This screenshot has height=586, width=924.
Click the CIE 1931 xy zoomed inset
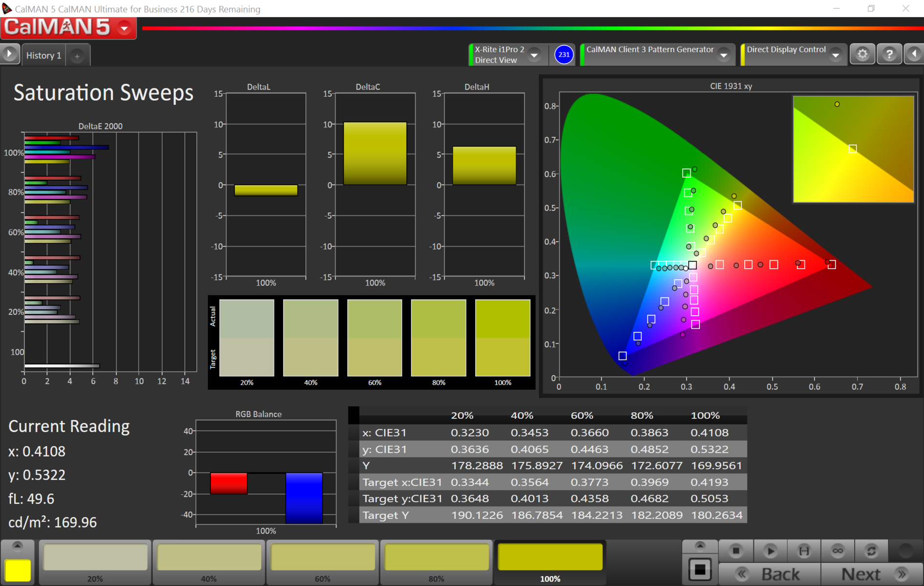[x=853, y=149]
